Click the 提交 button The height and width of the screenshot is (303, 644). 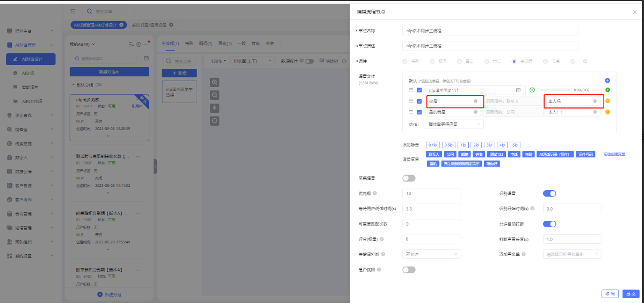[x=631, y=294]
